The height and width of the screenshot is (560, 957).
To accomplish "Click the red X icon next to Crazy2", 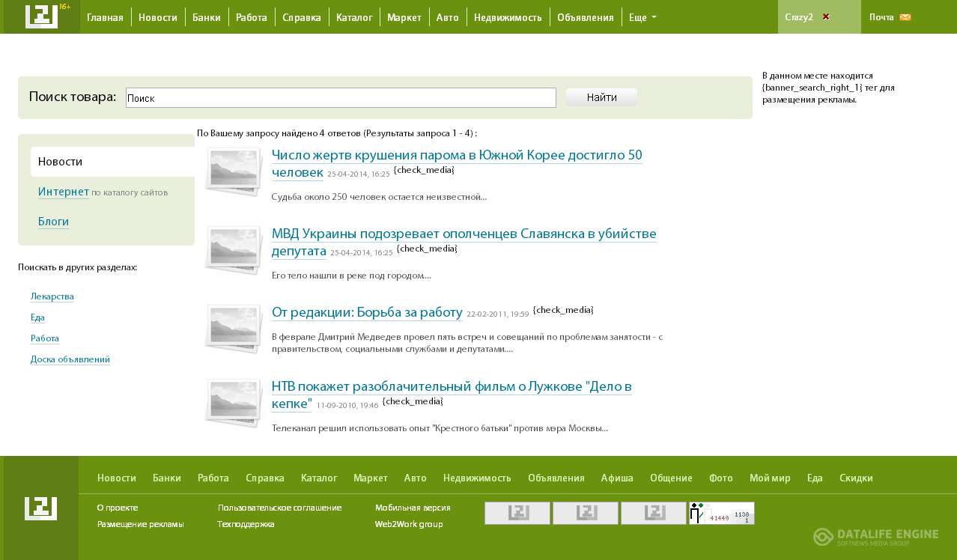I will [826, 16].
